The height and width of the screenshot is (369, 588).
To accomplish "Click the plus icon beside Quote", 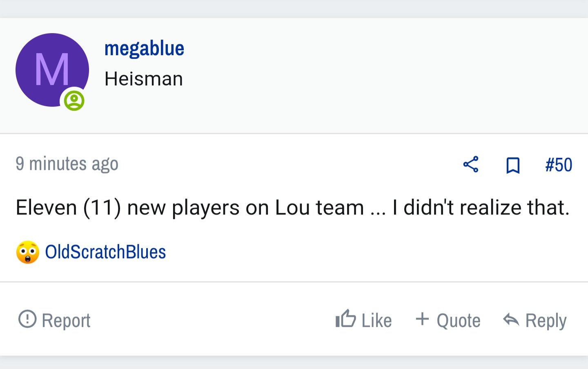I will pyautogui.click(x=422, y=319).
